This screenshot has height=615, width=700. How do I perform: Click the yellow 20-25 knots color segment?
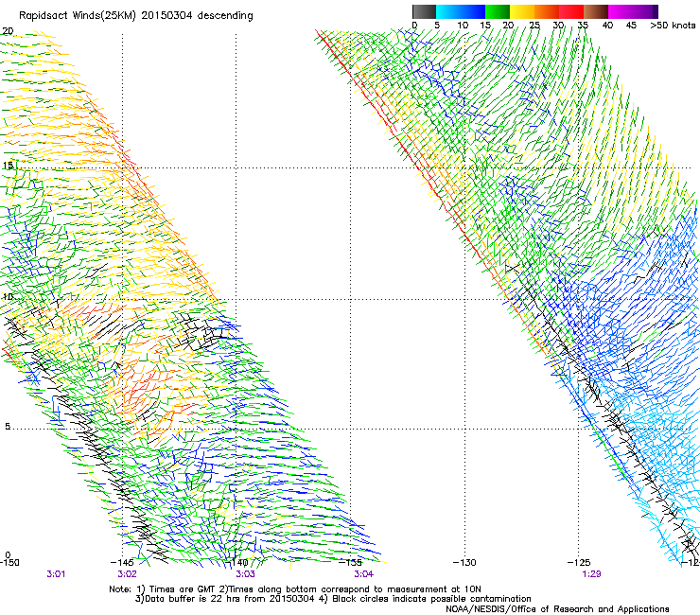point(522,11)
